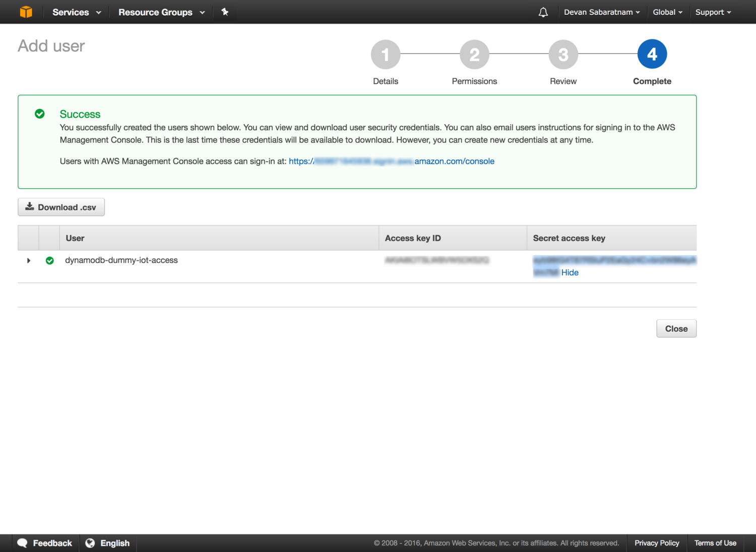The width and height of the screenshot is (756, 552).
Task: Click the green status check beside dynamodb-dummy-iot-access
Action: [50, 260]
